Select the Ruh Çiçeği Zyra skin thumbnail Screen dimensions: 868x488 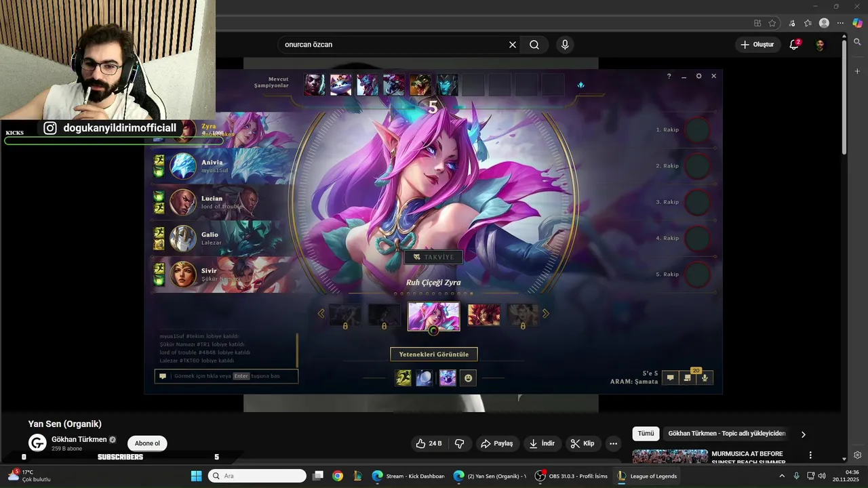(x=433, y=317)
